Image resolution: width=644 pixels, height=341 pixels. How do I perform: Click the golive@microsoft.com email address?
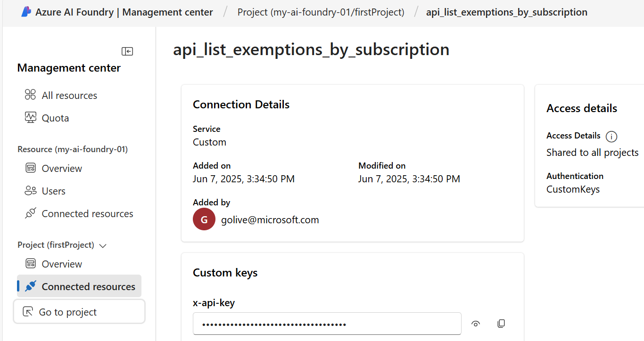tap(270, 220)
